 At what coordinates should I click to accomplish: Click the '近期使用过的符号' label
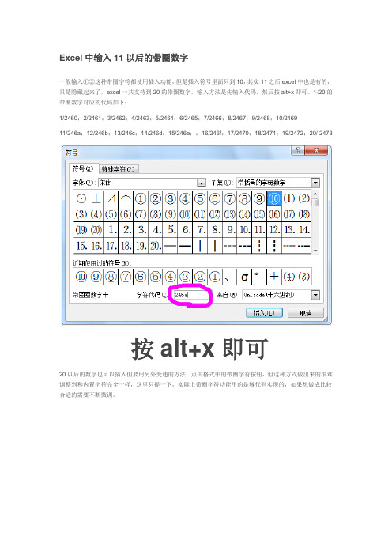coord(102,263)
